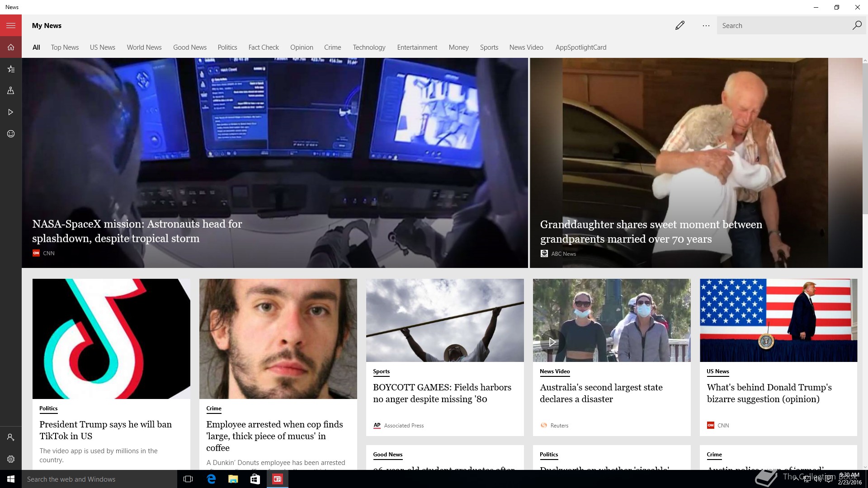The image size is (868, 488).
Task: Click the taskbar 'Search the web and Windows' box
Action: 99,479
